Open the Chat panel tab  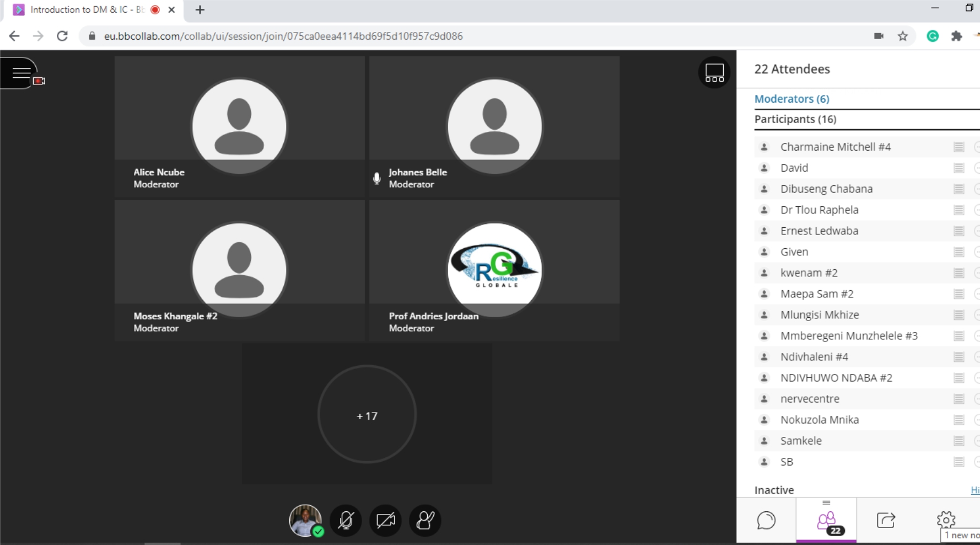766,520
